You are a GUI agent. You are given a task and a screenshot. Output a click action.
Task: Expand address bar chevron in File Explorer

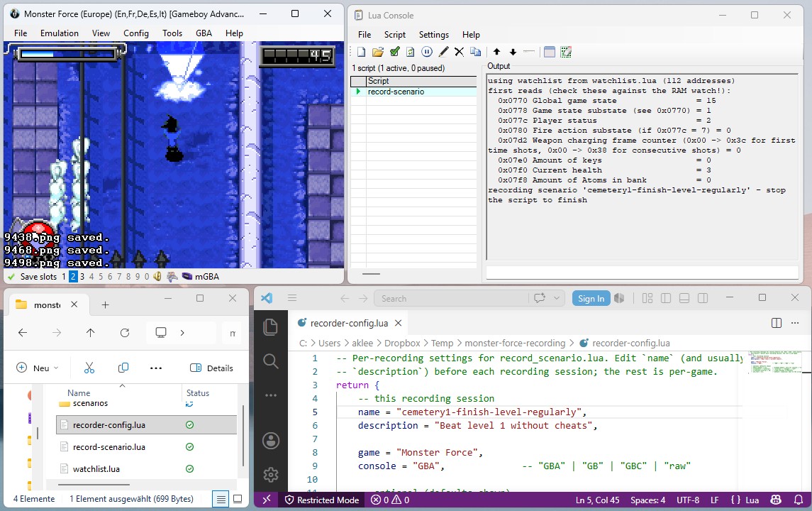(x=182, y=333)
